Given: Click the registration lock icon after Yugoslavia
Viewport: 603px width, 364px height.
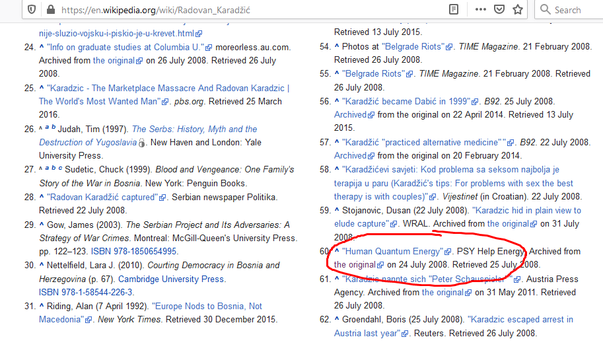Looking at the screenshot, I should (x=142, y=143).
